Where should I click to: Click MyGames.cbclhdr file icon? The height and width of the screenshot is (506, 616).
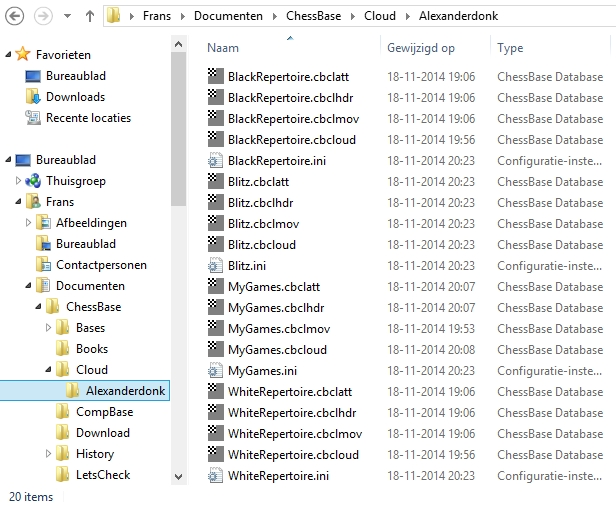point(215,308)
